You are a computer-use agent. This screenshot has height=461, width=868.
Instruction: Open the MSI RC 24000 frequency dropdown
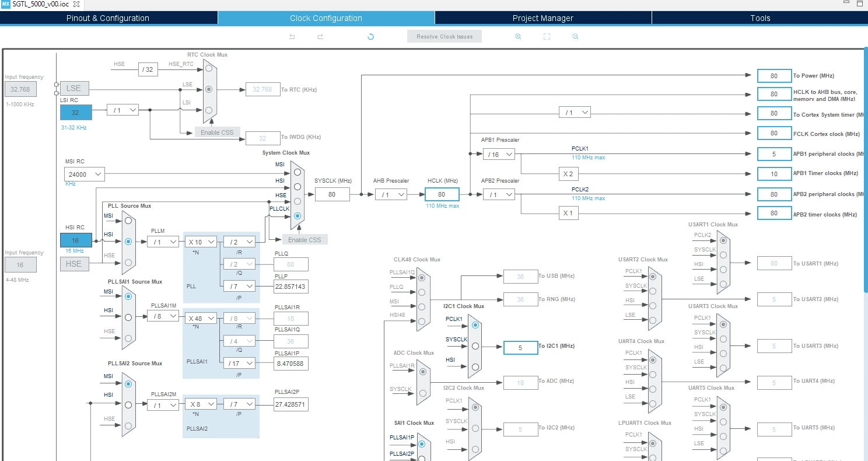tap(85, 174)
